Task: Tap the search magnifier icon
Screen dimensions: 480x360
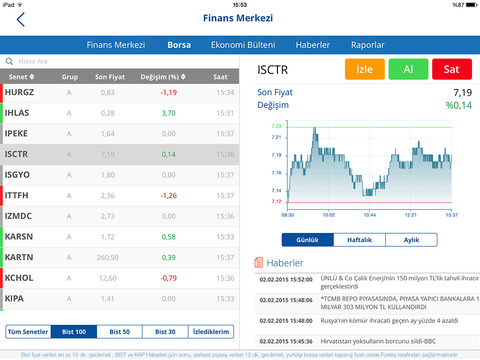Action: [9, 61]
